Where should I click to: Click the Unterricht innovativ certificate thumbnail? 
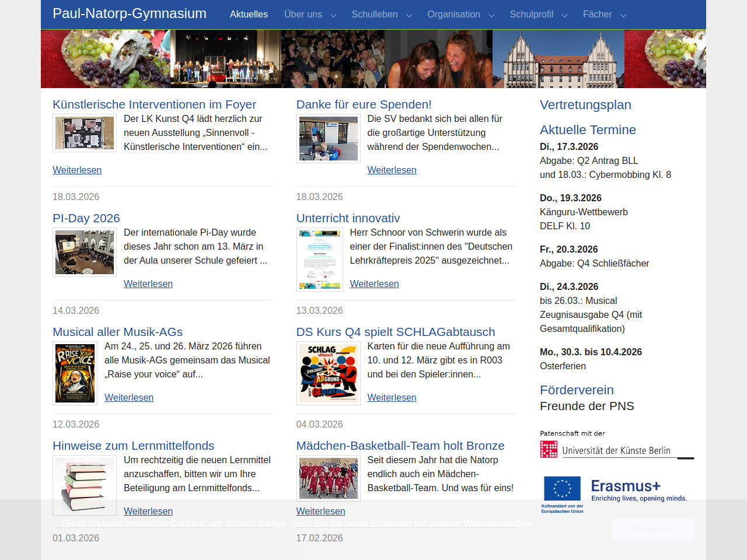(319, 260)
